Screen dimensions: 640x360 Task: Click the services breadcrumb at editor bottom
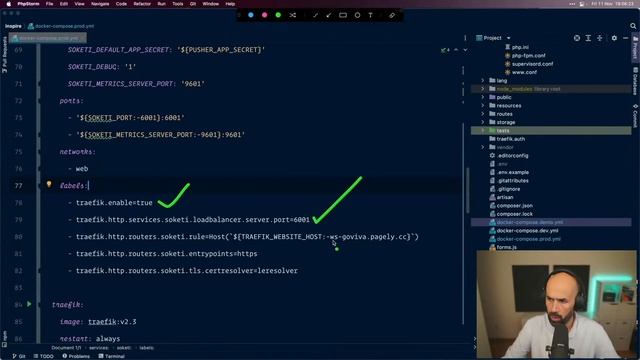tap(99, 348)
